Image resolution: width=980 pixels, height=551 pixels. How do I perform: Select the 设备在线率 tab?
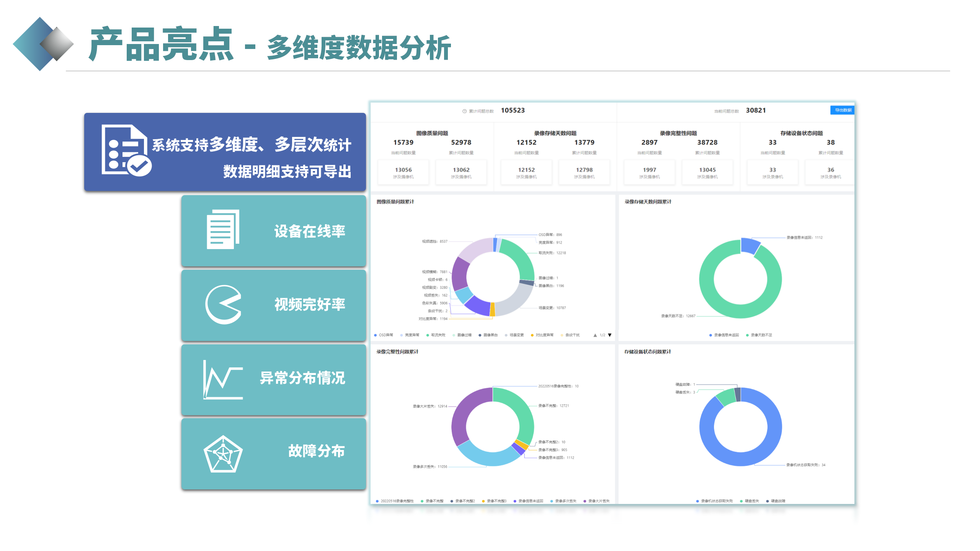[x=273, y=231]
